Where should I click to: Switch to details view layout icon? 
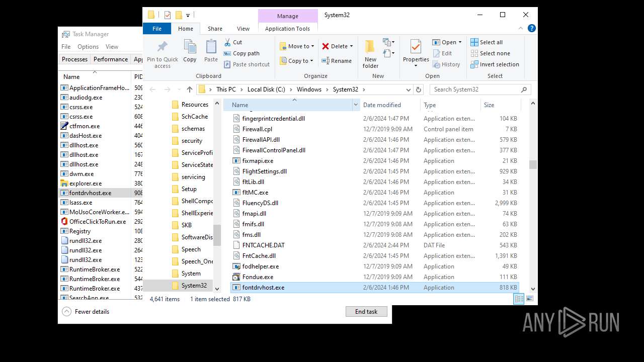click(519, 299)
